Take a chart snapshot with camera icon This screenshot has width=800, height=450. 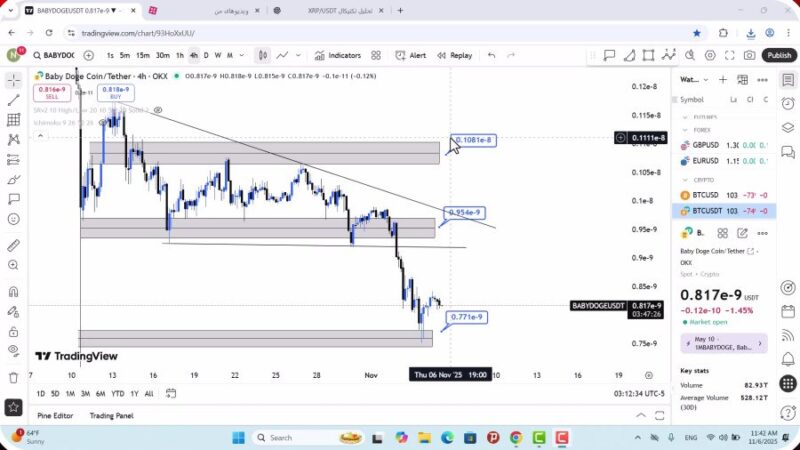pyautogui.click(x=750, y=56)
